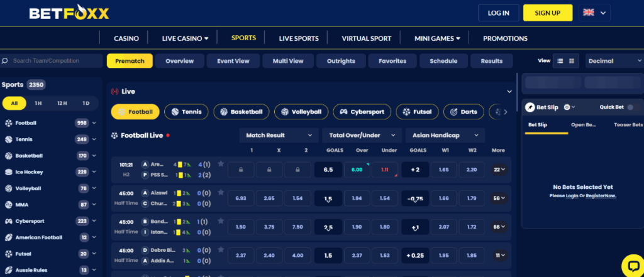
Task: Select the Cybersport live chip
Action: (x=362, y=112)
